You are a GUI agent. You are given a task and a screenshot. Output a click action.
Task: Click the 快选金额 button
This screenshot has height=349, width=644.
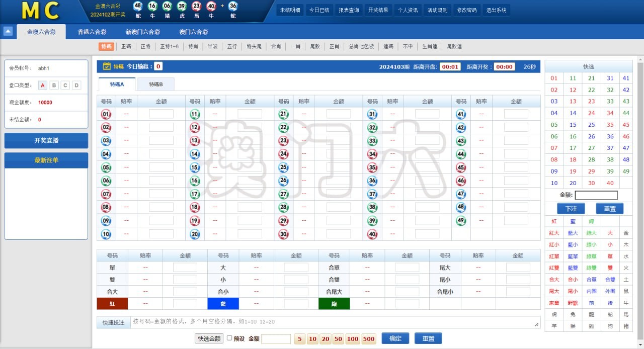point(209,338)
